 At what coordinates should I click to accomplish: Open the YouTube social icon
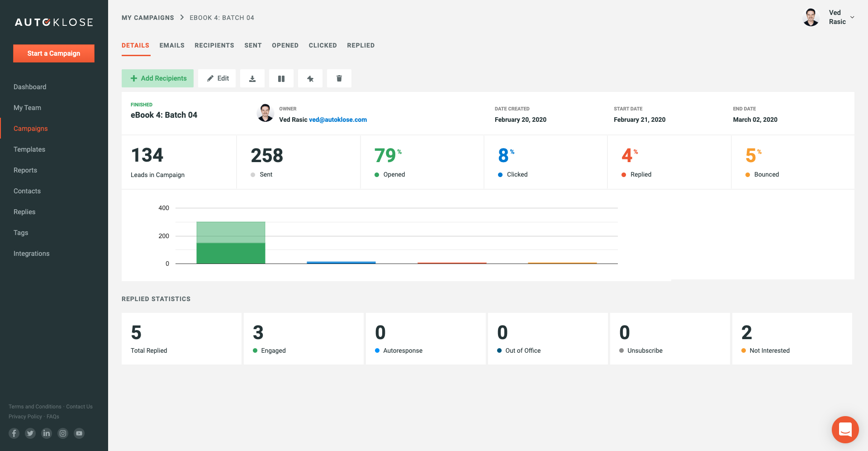pyautogui.click(x=79, y=433)
